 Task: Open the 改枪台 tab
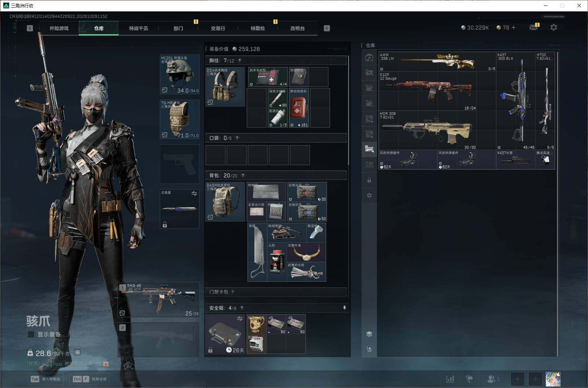coord(297,28)
